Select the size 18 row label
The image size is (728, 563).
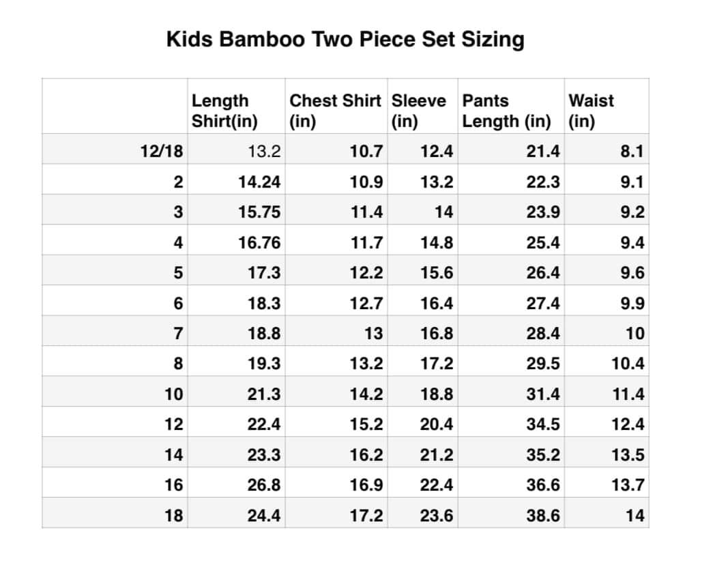[x=174, y=516]
